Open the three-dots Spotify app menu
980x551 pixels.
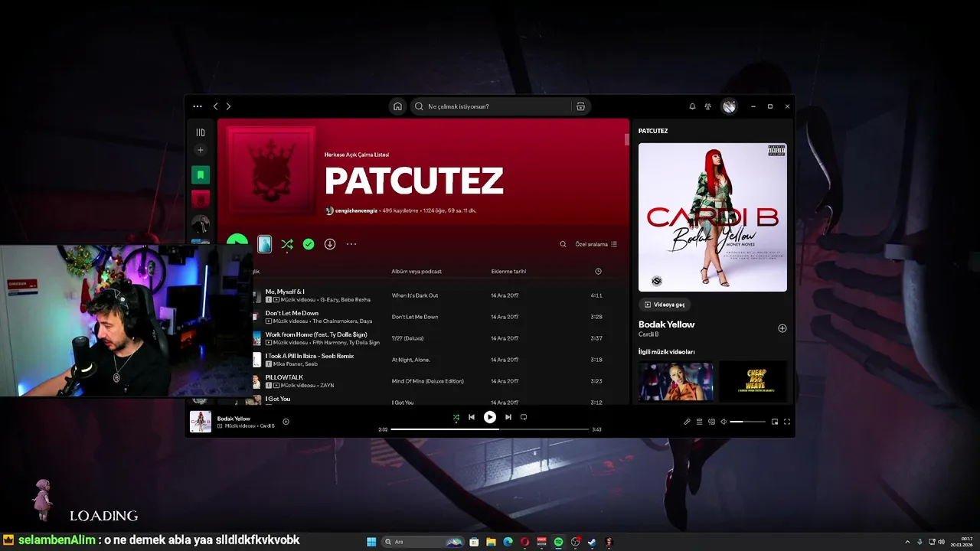pyautogui.click(x=198, y=106)
